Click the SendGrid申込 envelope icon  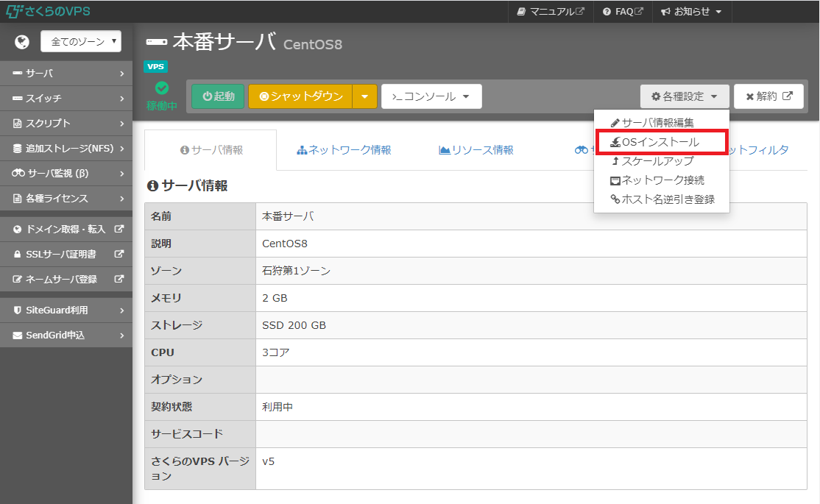coord(18,336)
